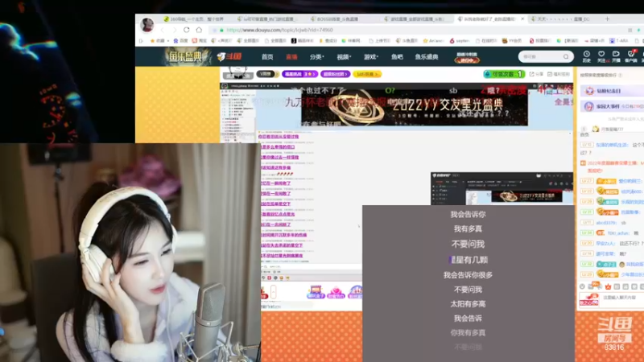This screenshot has height=362, width=644.
Task: Open the An'anc bookmark
Action: 433,41
